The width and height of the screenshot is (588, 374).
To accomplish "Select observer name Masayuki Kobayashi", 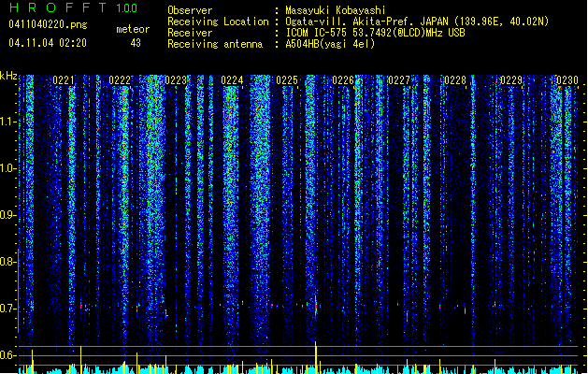I will click(336, 10).
